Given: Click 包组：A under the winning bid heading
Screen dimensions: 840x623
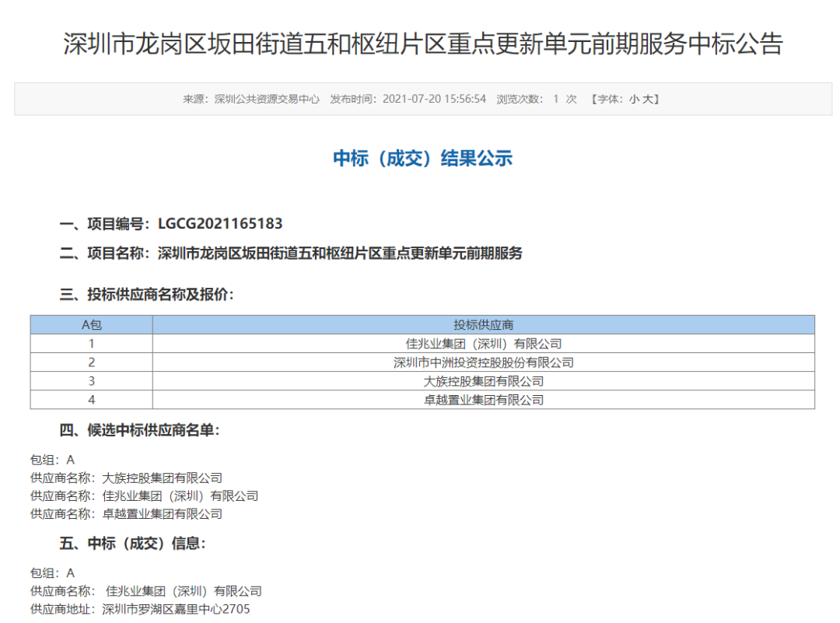Looking at the screenshot, I should (53, 573).
